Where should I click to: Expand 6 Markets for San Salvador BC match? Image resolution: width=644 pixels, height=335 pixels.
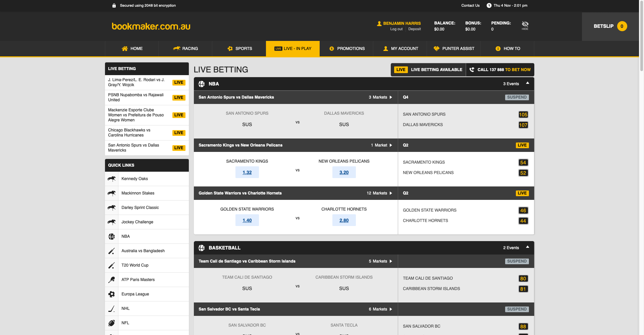(380, 309)
